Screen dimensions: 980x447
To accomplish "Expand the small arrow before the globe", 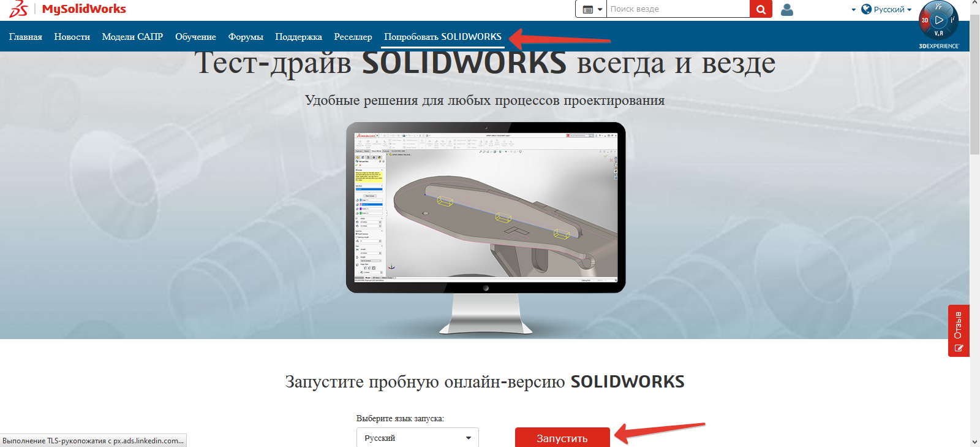I will point(854,10).
